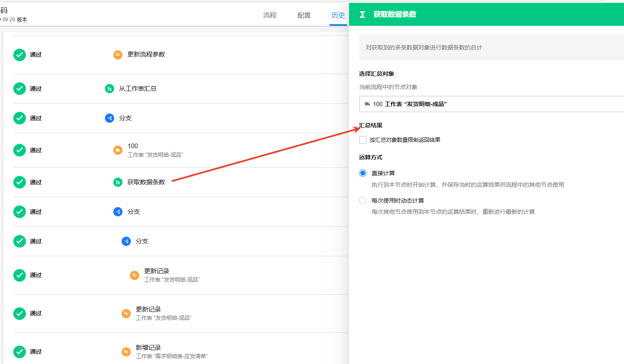Click the 版本 link at top left

point(22,20)
